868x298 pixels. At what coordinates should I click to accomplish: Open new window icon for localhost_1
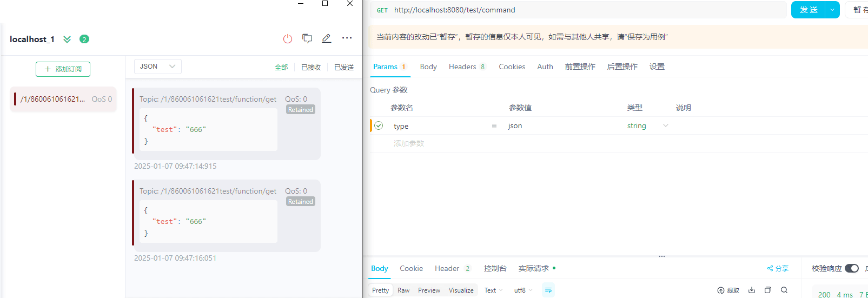tap(307, 38)
